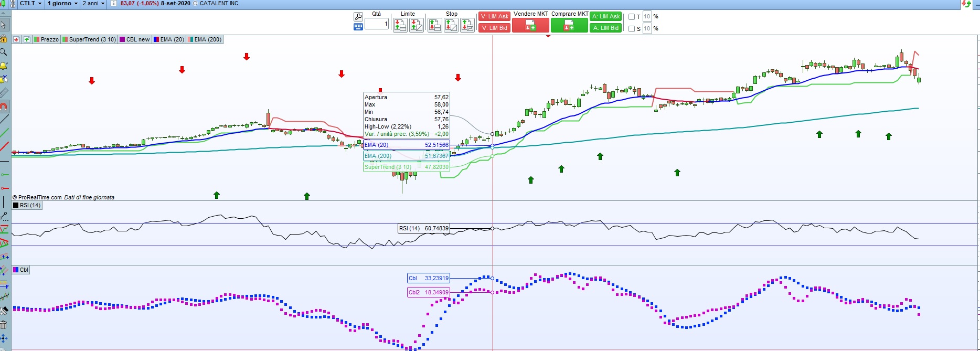This screenshot has width=980, height=351.
Task: Click the A: LIM Ask buy button
Action: [606, 16]
